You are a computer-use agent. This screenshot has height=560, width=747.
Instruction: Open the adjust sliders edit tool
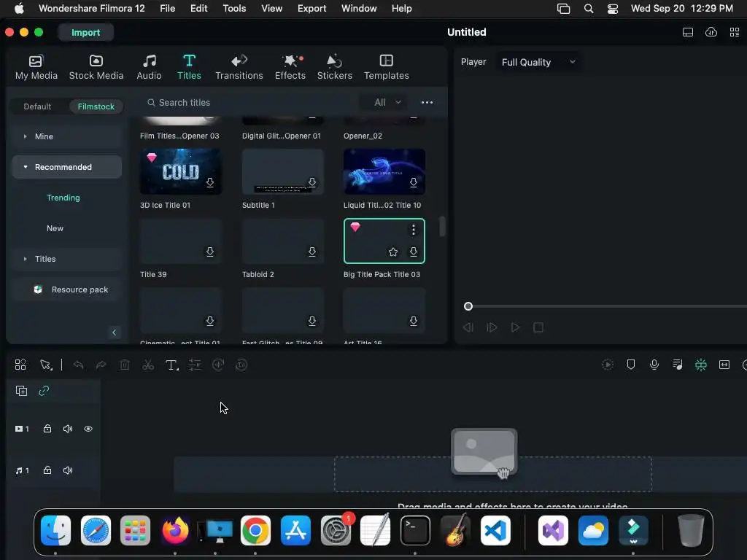[195, 365]
